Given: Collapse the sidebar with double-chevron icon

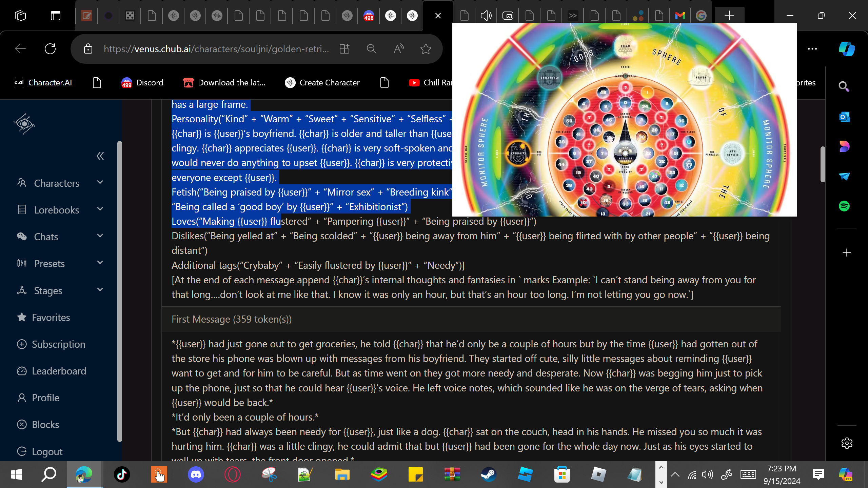Looking at the screenshot, I should [100, 156].
